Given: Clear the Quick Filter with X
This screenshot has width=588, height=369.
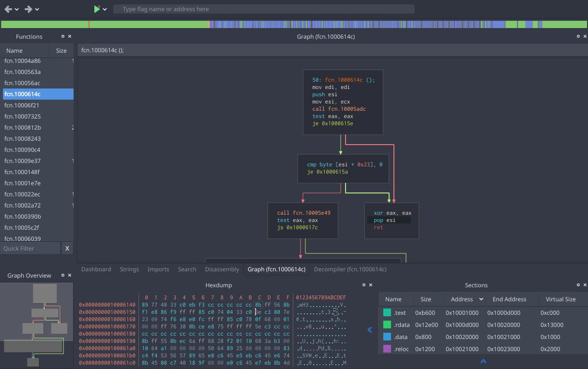Looking at the screenshot, I should (67, 248).
